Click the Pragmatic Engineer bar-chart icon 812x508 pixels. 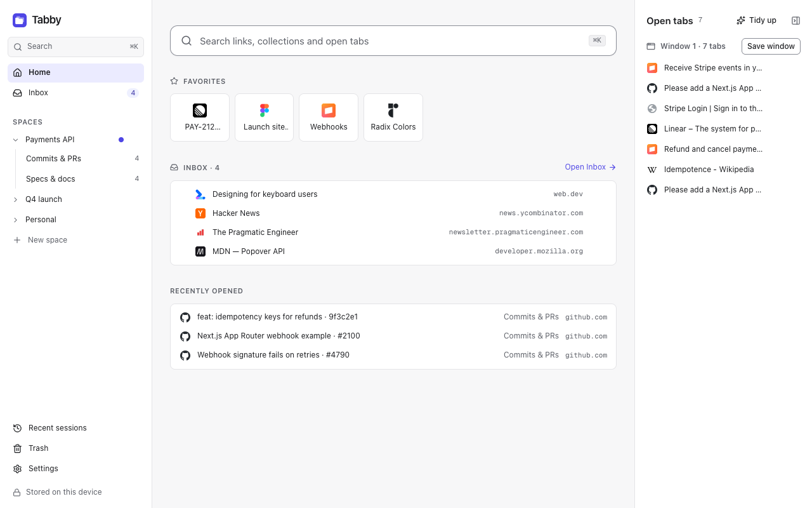(200, 232)
